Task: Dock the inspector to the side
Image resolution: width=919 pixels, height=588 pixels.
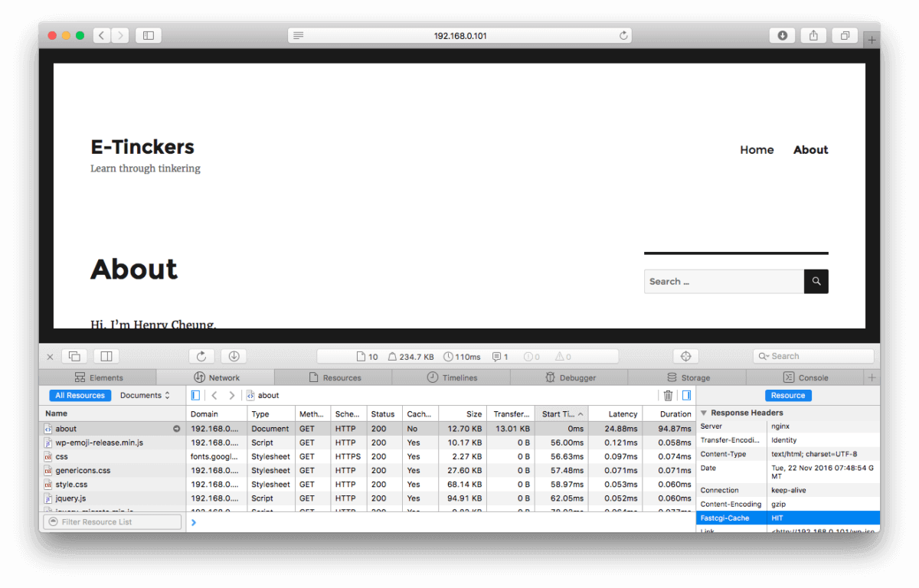Action: (x=106, y=356)
